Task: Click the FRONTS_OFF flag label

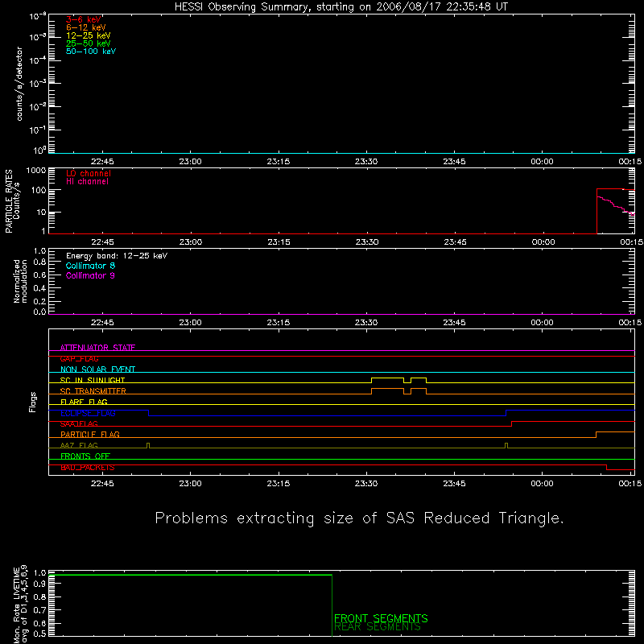Action: point(85,456)
